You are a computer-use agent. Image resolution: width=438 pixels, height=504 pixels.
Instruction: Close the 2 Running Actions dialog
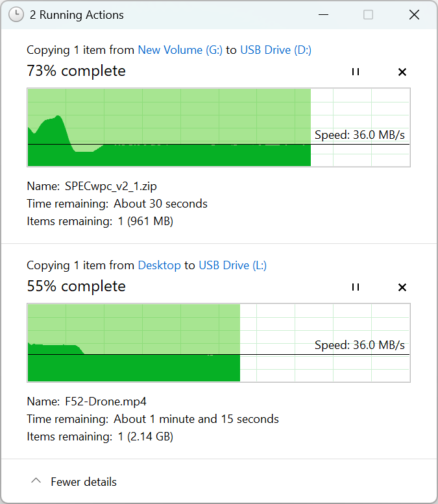click(x=414, y=14)
